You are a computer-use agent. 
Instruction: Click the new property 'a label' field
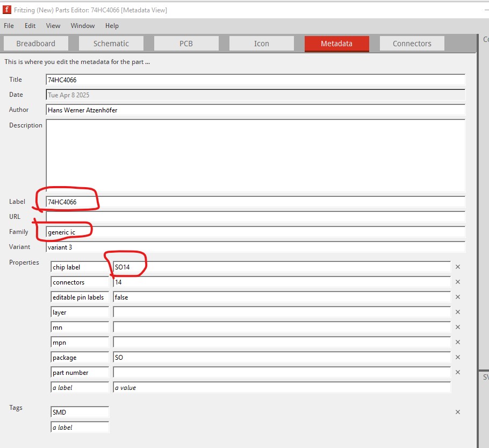[x=80, y=387]
